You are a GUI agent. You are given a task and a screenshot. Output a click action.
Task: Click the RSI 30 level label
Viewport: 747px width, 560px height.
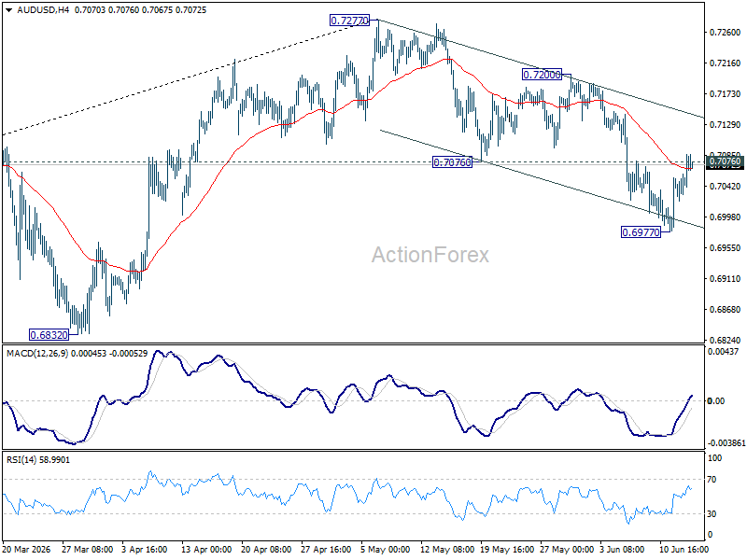(712, 514)
